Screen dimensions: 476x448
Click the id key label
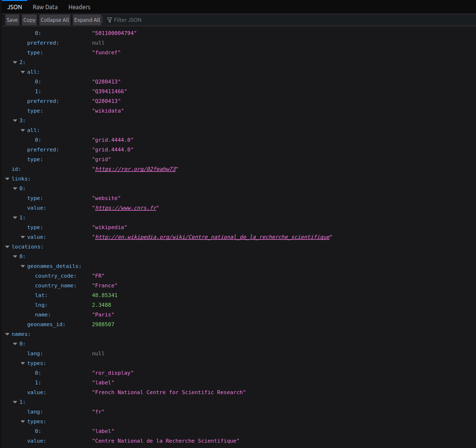coord(16,169)
